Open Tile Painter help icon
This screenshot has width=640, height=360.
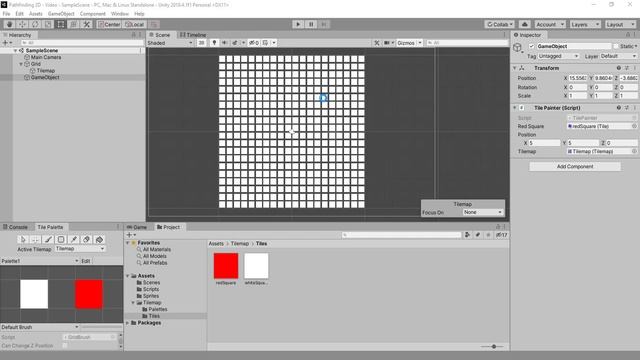619,108
